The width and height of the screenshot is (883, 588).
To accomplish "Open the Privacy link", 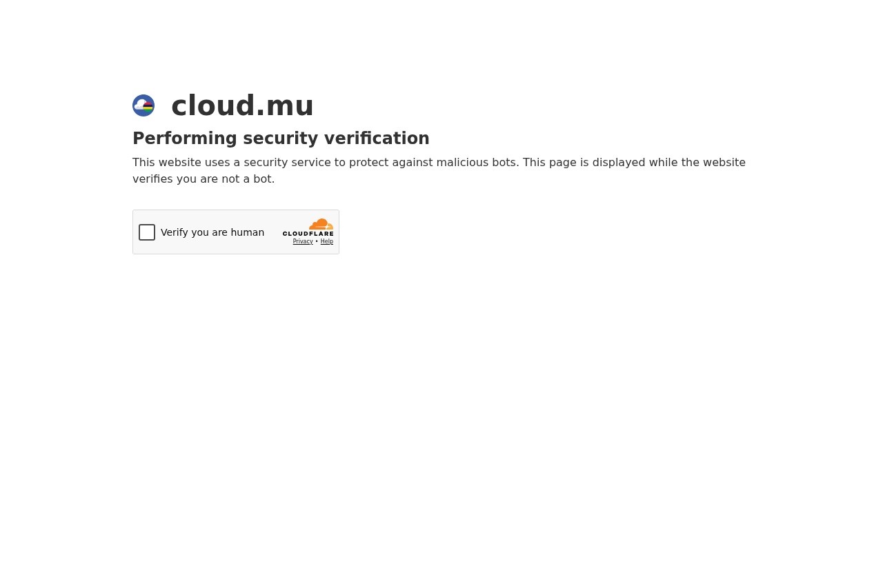I will click(x=303, y=241).
